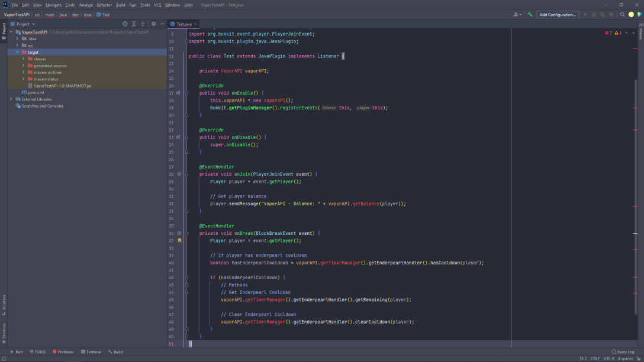
Task: Open Project panel settings gear
Action: click(x=154, y=24)
